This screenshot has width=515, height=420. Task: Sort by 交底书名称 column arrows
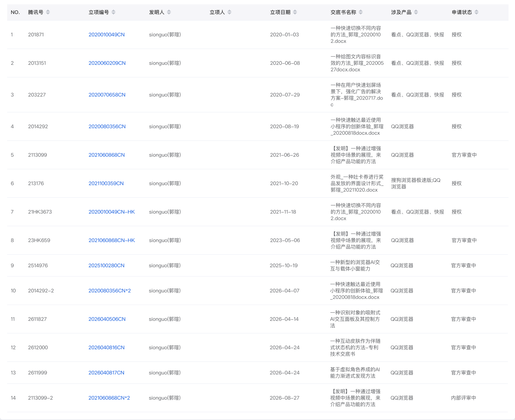pos(361,12)
